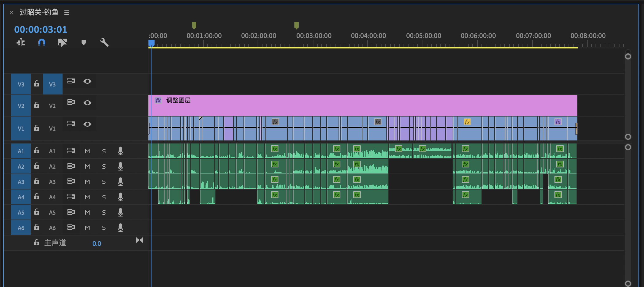Viewport: 644px width, 287px height.
Task: Click the Insert sequences as nests icon
Action: click(x=21, y=42)
